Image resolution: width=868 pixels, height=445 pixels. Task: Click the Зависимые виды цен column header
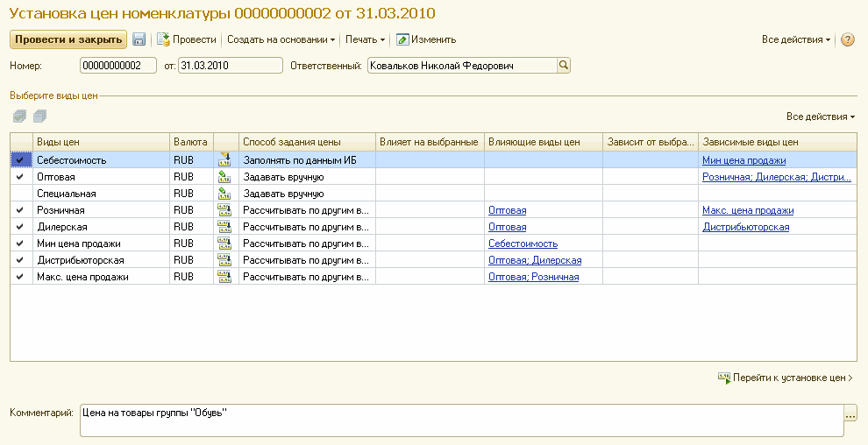777,142
